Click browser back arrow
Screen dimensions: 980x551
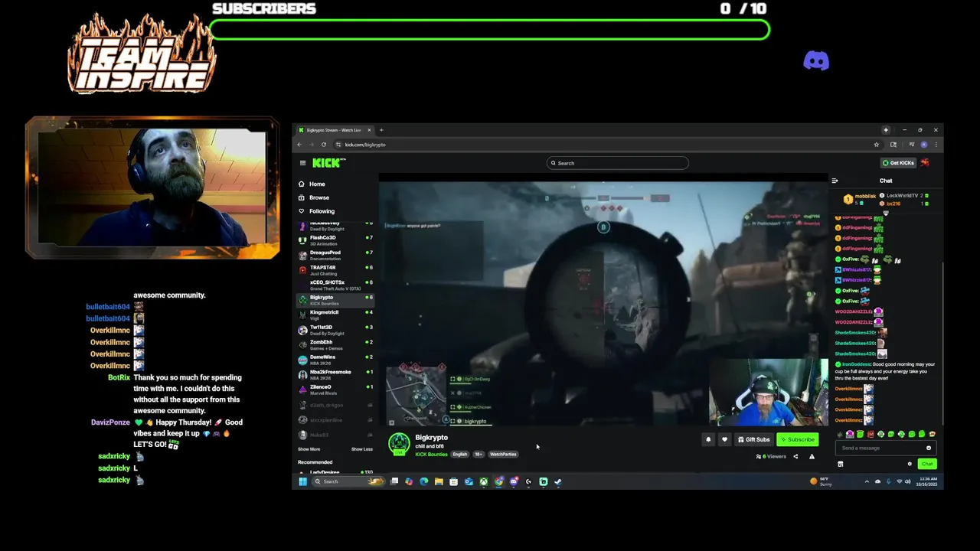(x=299, y=145)
